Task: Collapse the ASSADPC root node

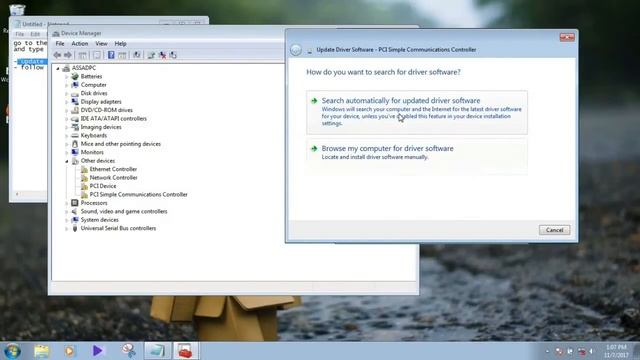Action: [58, 68]
